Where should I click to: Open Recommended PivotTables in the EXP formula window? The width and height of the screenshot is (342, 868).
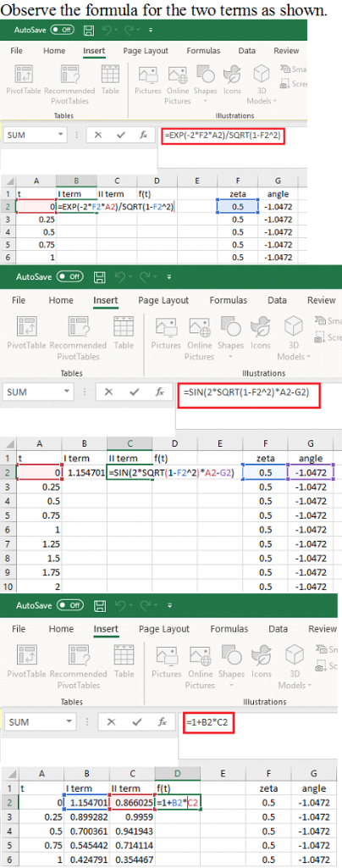click(69, 84)
